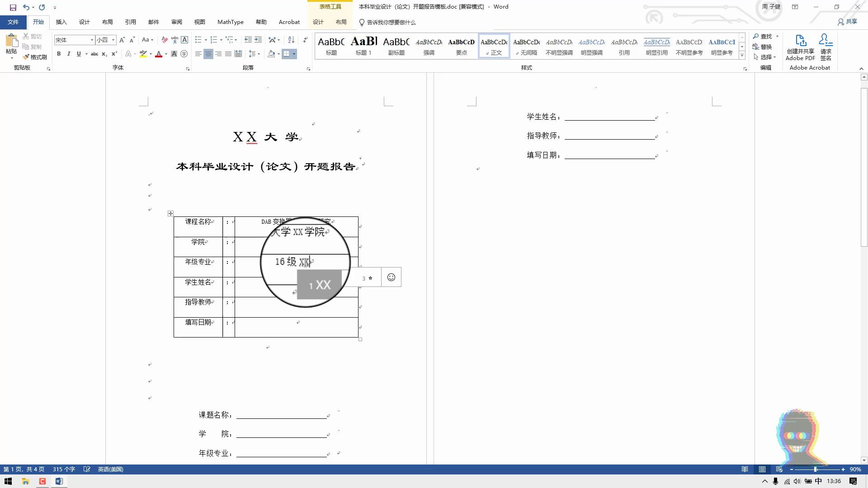868x488 pixels.
Task: Open the MathType tab
Action: (x=231, y=22)
